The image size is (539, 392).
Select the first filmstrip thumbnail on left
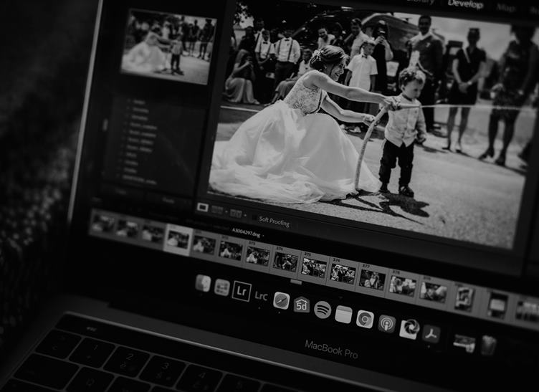[x=103, y=223]
